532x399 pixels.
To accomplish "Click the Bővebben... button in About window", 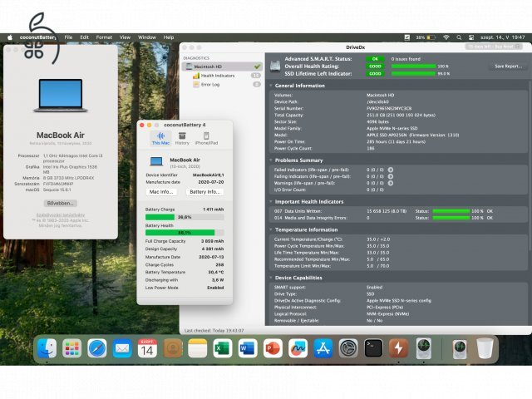I will tap(61, 203).
